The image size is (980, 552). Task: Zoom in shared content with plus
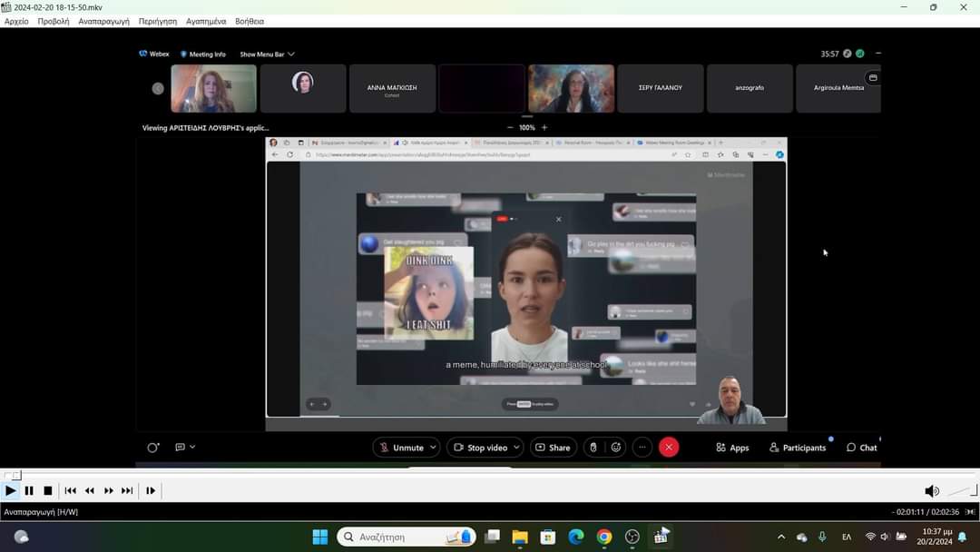click(544, 127)
